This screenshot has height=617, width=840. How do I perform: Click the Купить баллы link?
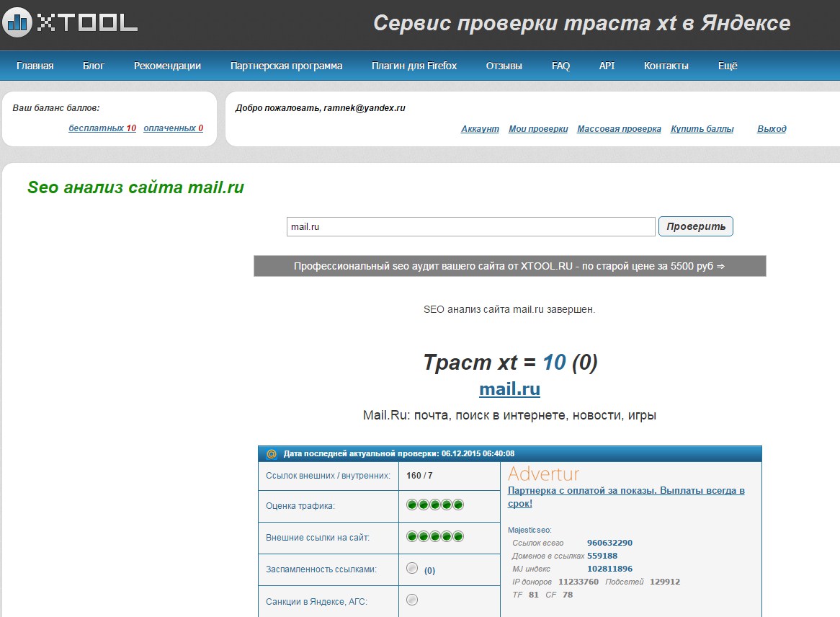tap(702, 129)
